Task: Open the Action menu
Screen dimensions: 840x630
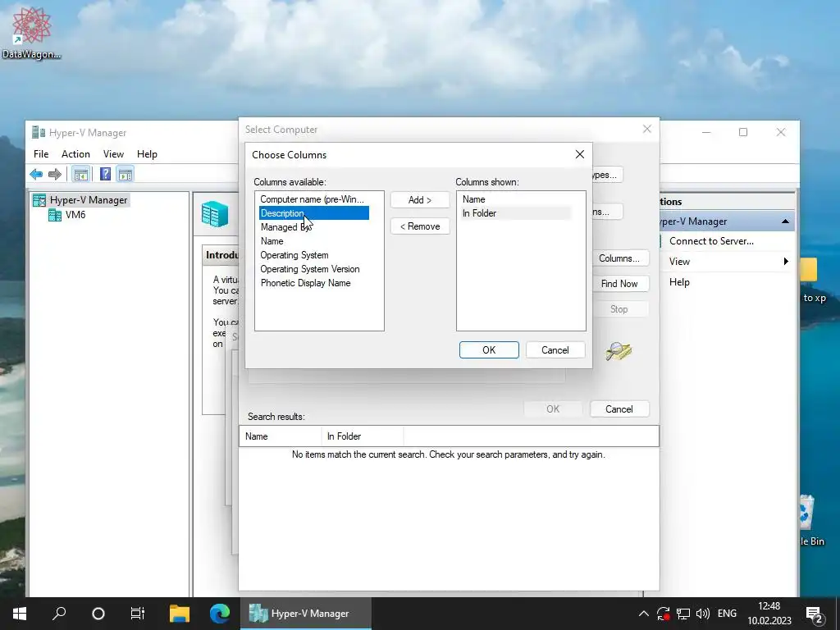Action: pos(75,154)
